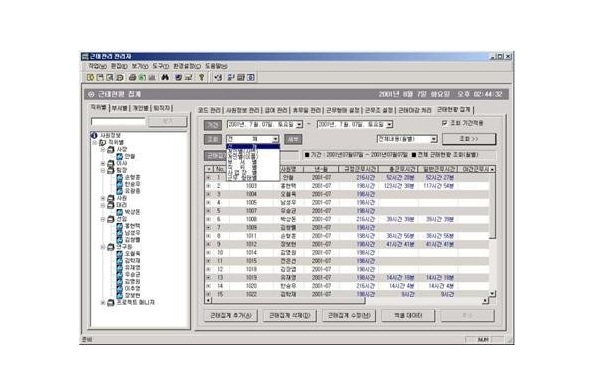Expand the 프로젝트 매니저 tree node
The width and height of the screenshot is (600, 377).
[103, 302]
